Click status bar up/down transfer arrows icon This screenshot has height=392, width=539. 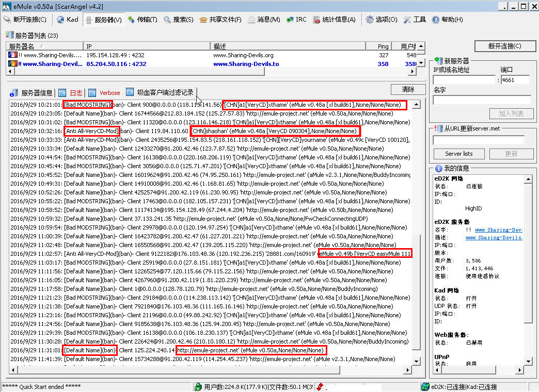pos(320,387)
